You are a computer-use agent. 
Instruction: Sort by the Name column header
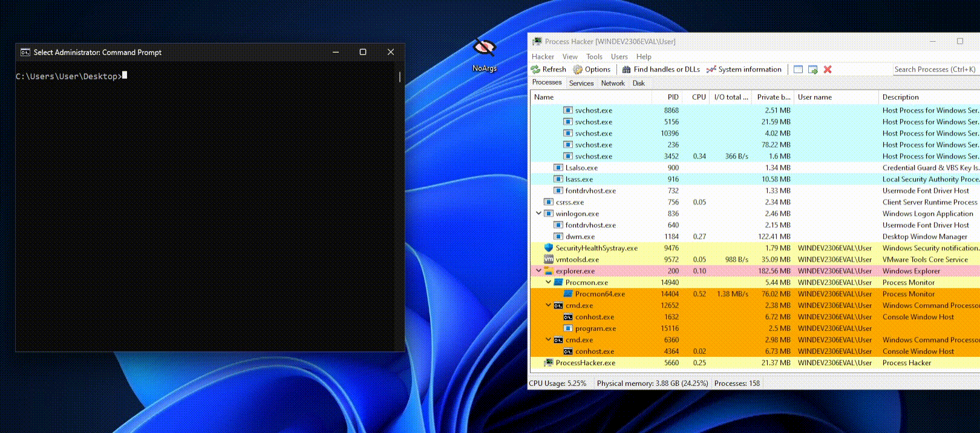[x=591, y=97]
